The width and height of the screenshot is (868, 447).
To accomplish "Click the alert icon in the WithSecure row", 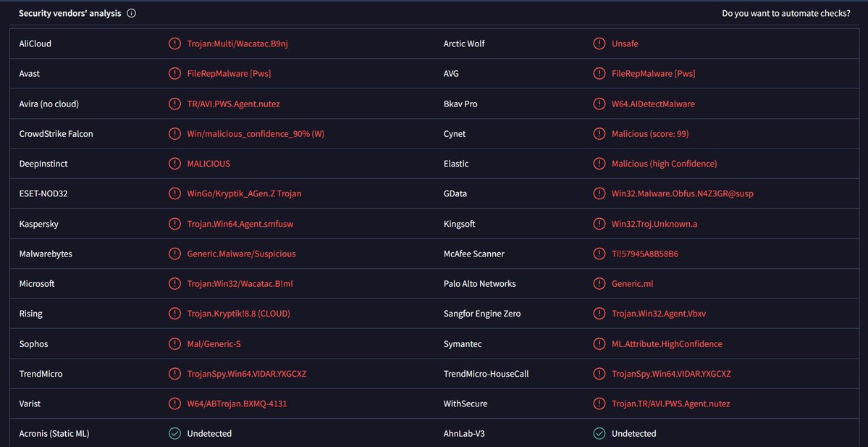I will click(599, 404).
